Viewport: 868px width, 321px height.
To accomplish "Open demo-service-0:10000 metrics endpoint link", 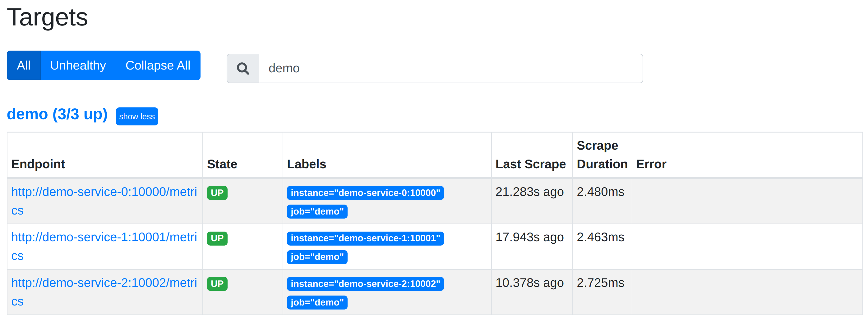I will 104,192.
